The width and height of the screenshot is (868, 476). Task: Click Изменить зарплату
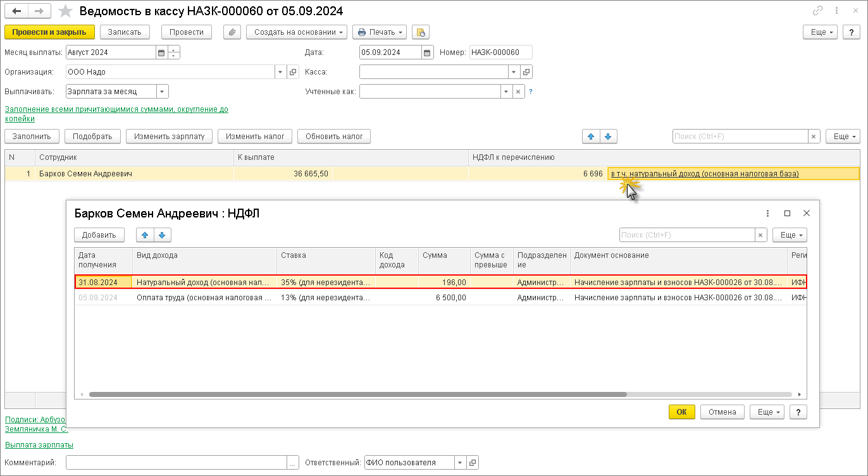click(x=169, y=136)
